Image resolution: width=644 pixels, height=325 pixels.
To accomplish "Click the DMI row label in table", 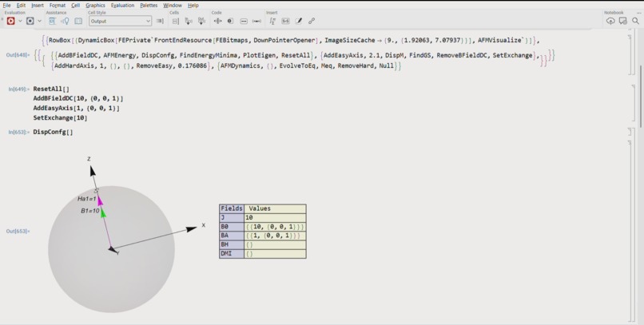I will (232, 254).
